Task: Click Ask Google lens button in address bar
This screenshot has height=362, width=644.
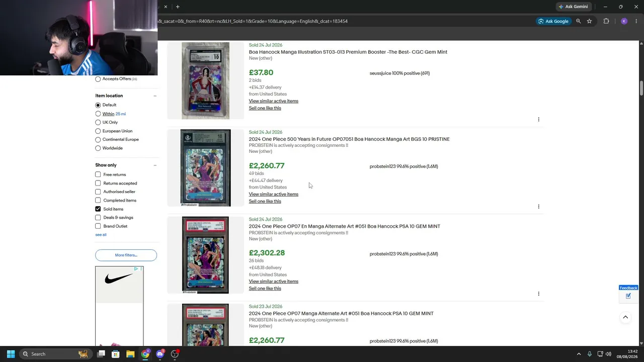Action: pyautogui.click(x=553, y=21)
